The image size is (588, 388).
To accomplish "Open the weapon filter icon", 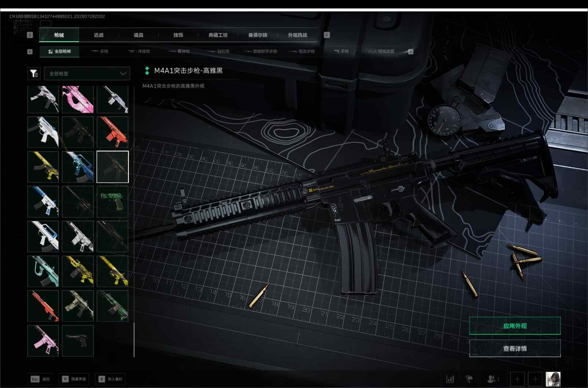I will coord(34,73).
